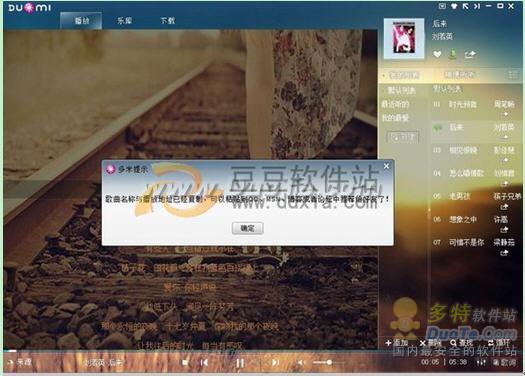Click the heart icon to favorite current song
The image size is (525, 376).
pyautogui.click(x=437, y=54)
